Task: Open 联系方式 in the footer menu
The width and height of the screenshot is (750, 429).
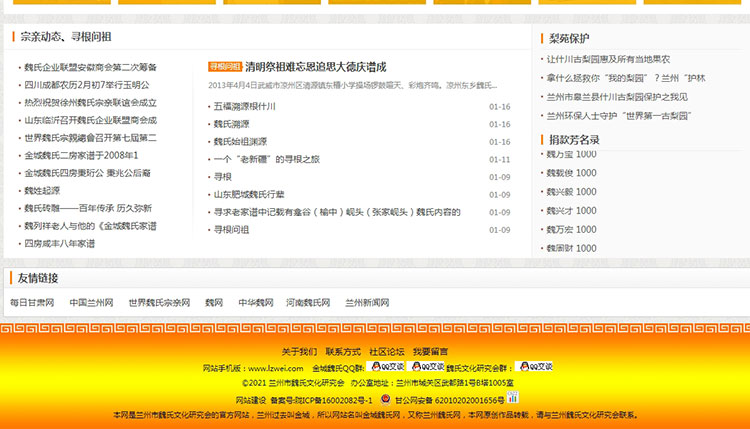Action: click(x=342, y=352)
